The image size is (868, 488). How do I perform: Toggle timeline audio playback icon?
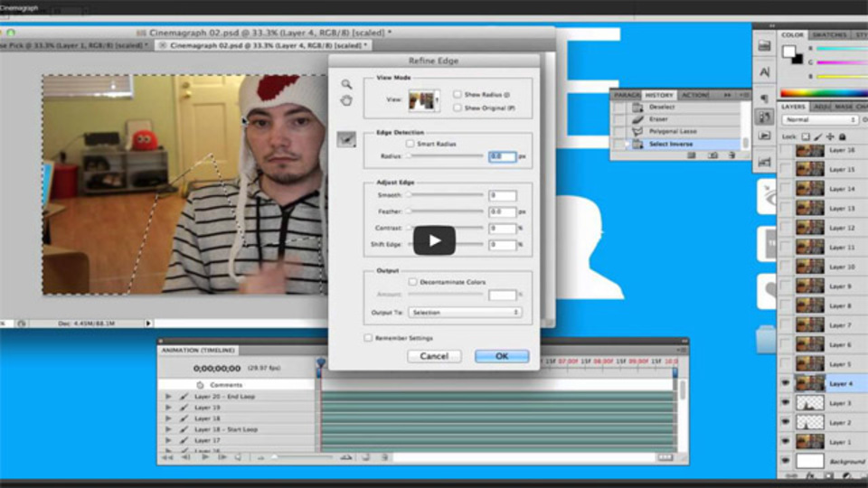[238, 457]
